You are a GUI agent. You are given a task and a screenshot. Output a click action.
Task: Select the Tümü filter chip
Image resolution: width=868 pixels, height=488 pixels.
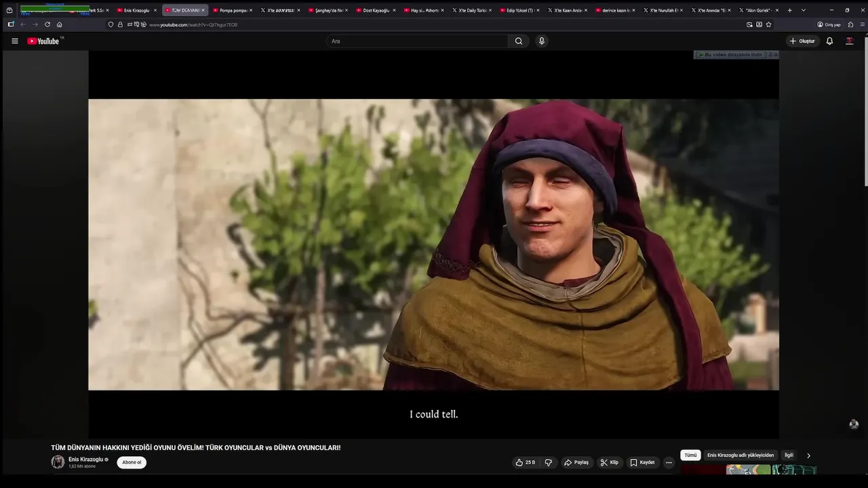pos(690,455)
